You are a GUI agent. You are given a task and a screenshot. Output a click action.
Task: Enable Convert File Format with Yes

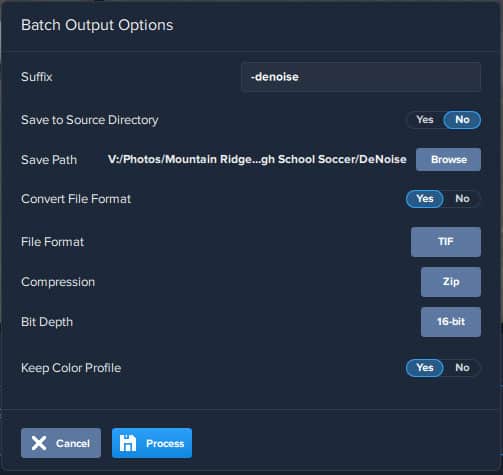(425, 199)
